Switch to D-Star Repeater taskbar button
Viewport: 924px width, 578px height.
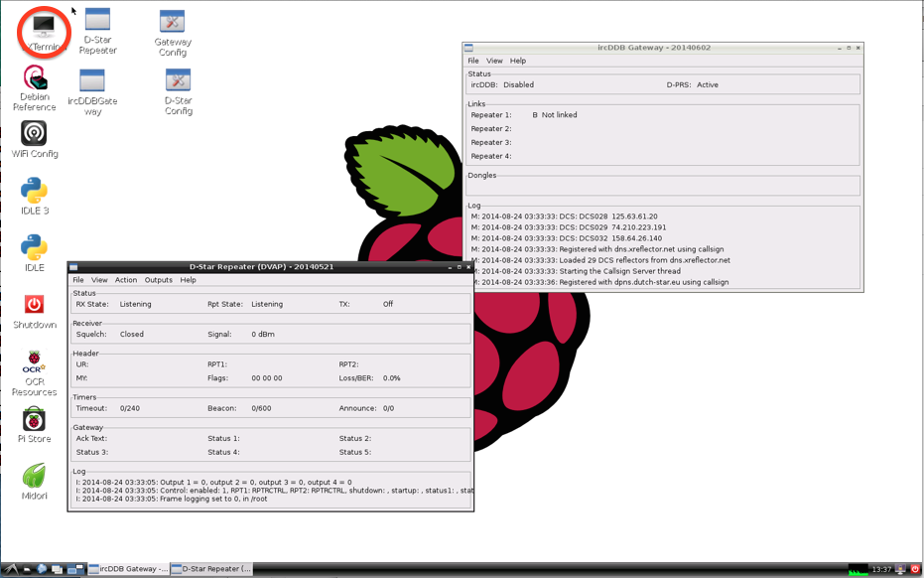pyautogui.click(x=210, y=569)
